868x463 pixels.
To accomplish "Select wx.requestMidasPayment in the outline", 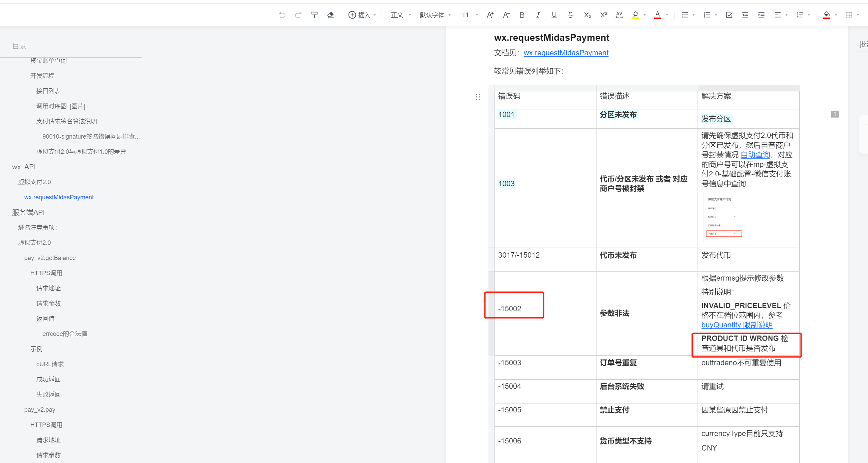I will (x=59, y=197).
